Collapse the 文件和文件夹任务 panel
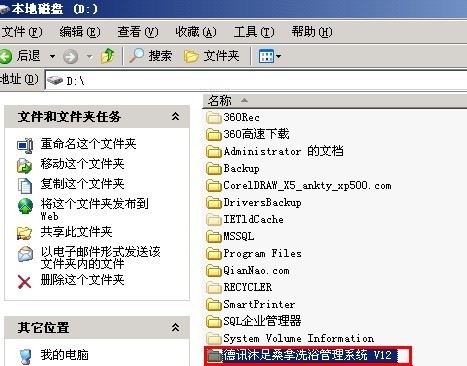This screenshot has height=366, width=467. click(x=175, y=116)
